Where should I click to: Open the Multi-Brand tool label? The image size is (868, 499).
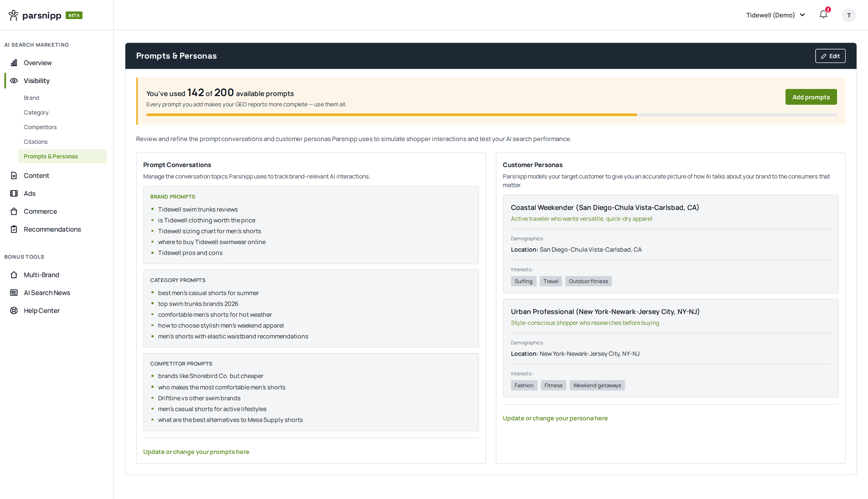41,275
